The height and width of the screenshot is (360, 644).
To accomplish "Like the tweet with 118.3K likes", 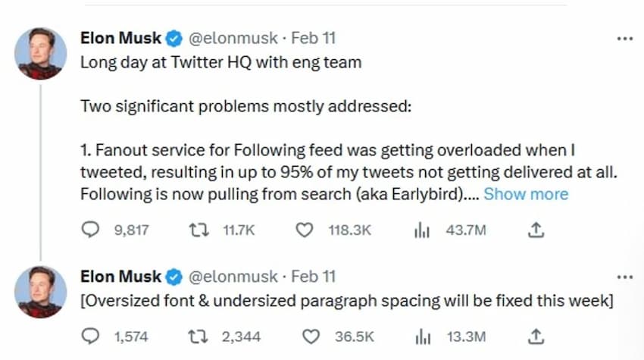I will pyautogui.click(x=304, y=230).
